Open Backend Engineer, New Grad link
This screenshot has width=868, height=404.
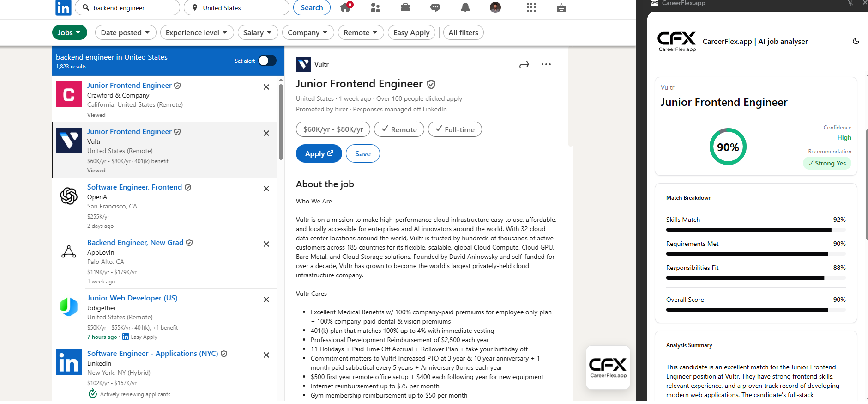pos(135,243)
